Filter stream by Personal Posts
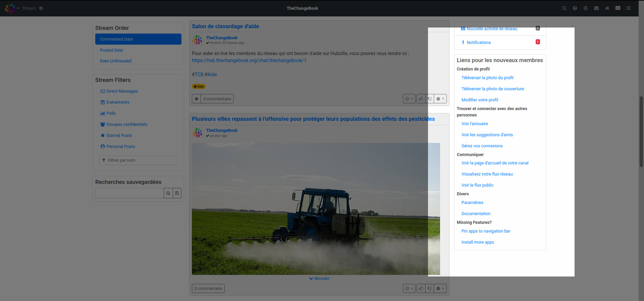This screenshot has width=644, height=301. [117, 147]
